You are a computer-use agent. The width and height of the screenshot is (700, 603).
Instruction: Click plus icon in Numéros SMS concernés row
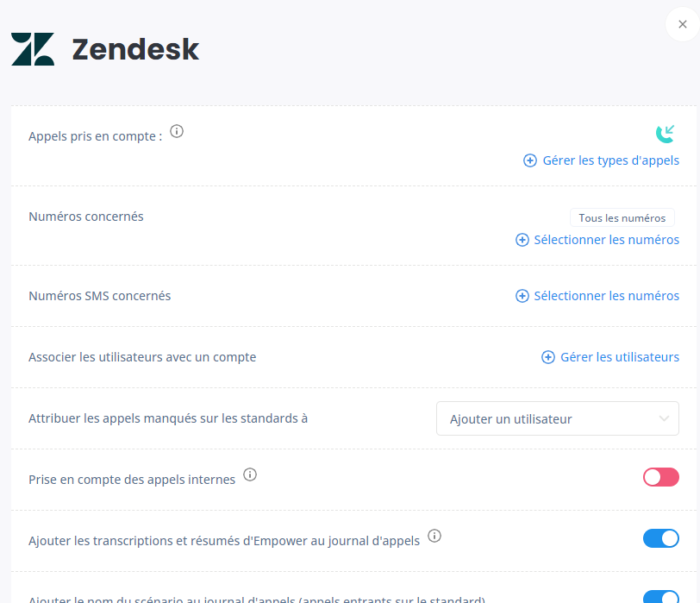tap(522, 296)
